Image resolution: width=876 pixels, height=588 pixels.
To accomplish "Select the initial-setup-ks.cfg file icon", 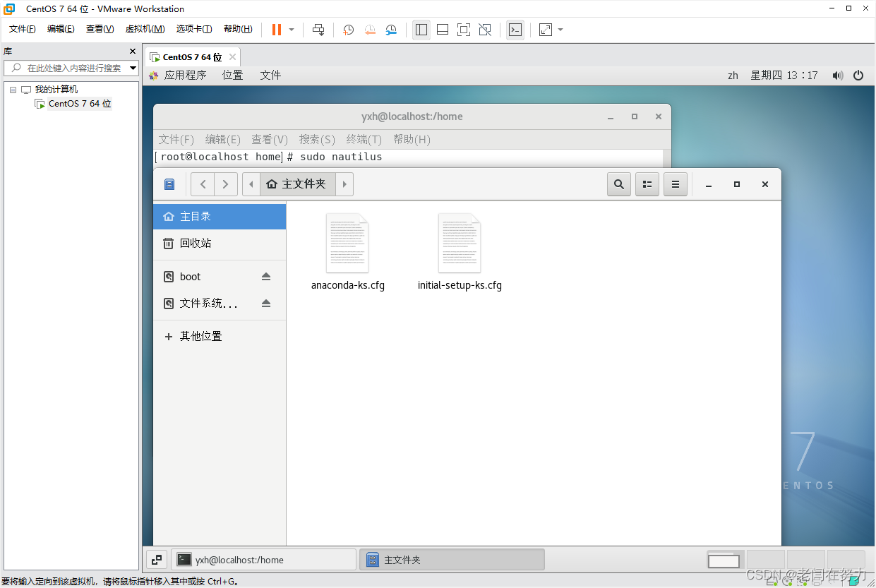I will click(x=460, y=244).
